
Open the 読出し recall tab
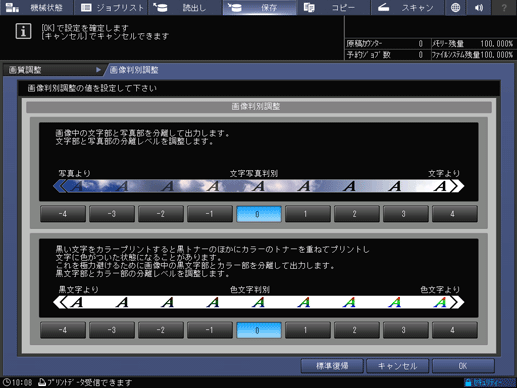click(x=185, y=7)
